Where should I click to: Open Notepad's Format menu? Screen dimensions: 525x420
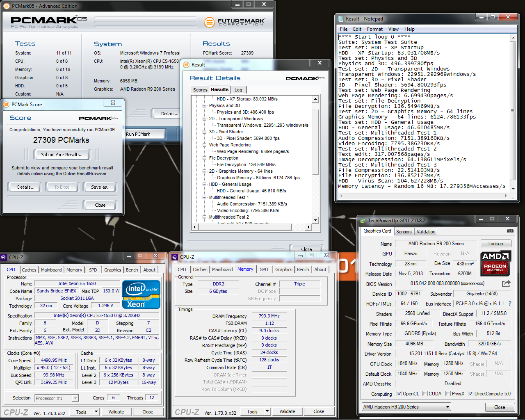click(374, 29)
